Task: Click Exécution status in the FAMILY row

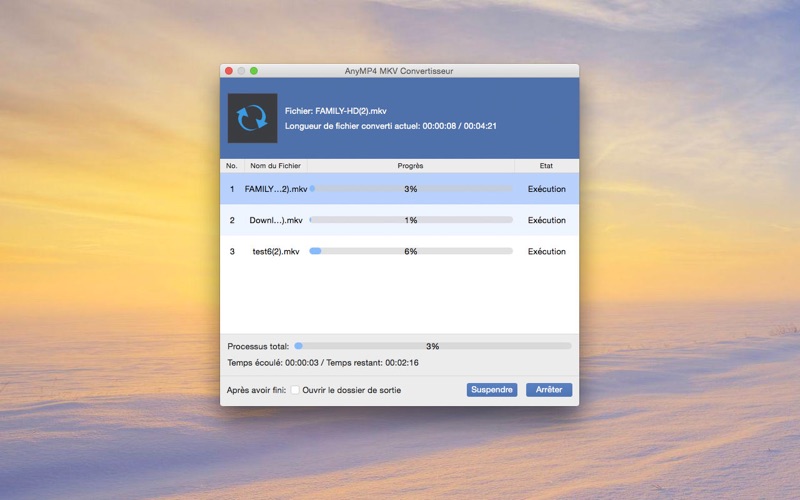Action: [x=546, y=189]
